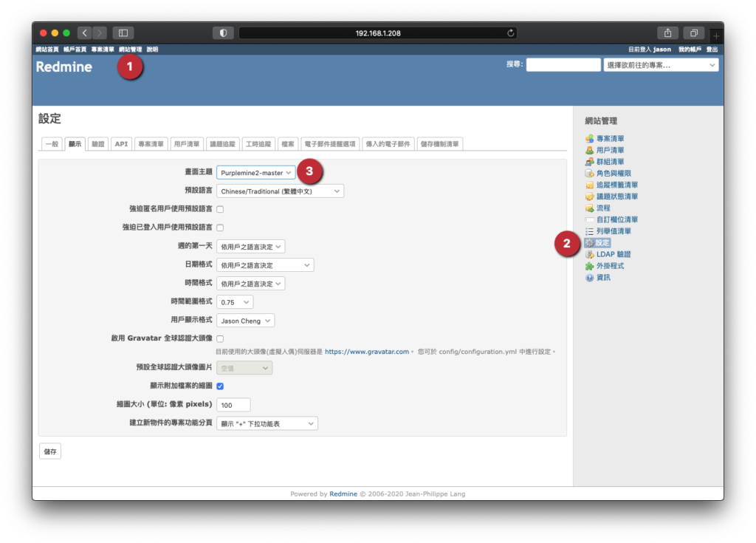This screenshot has height=543, width=756.
Task: Show all tabs with Safari's tab overview icon
Action: (x=694, y=33)
